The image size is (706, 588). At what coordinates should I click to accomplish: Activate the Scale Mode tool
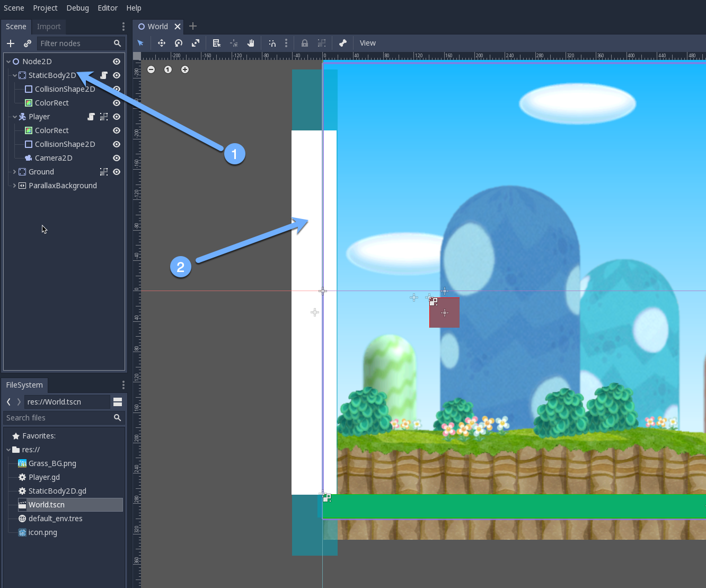196,43
